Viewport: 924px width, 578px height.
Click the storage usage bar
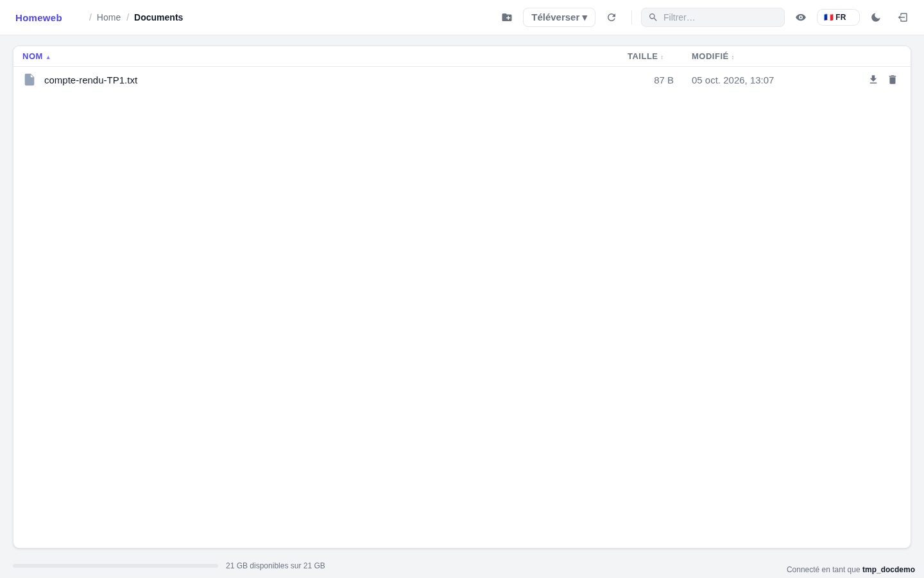click(x=116, y=566)
